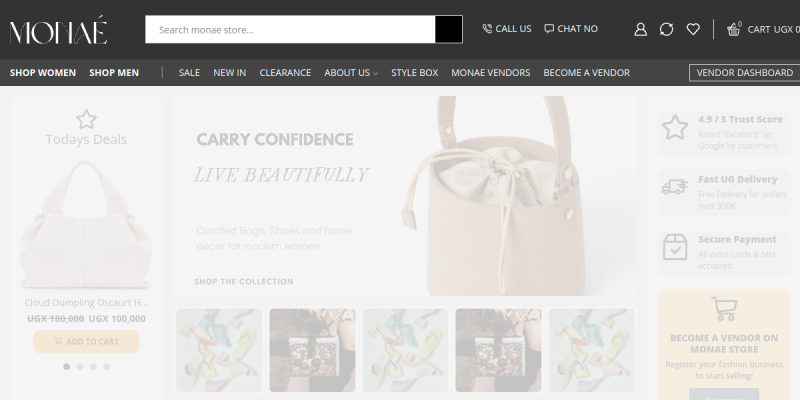This screenshot has width=800, height=400.
Task: Open the wishlist heart icon
Action: [693, 29]
